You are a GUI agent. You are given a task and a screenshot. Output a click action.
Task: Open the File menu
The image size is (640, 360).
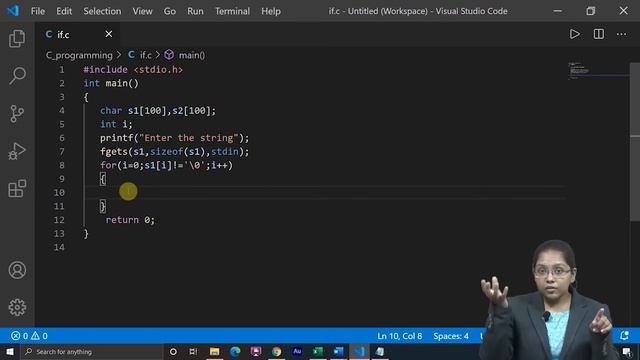pyautogui.click(x=38, y=11)
